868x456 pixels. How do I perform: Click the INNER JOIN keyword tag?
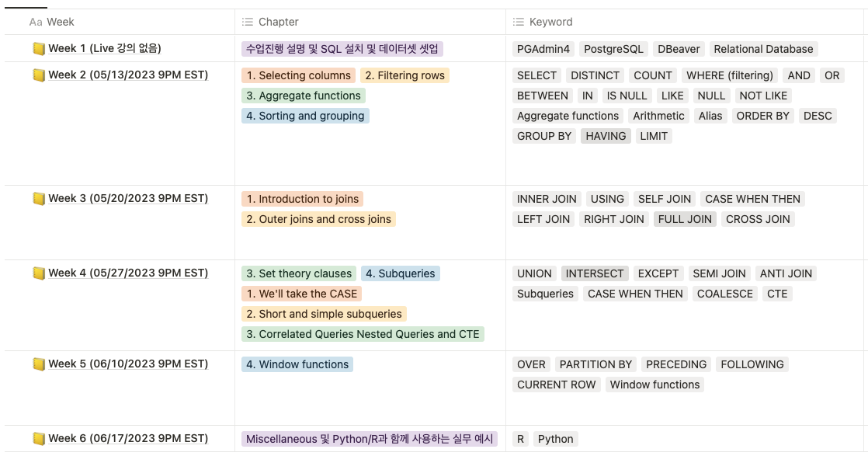[x=547, y=199]
